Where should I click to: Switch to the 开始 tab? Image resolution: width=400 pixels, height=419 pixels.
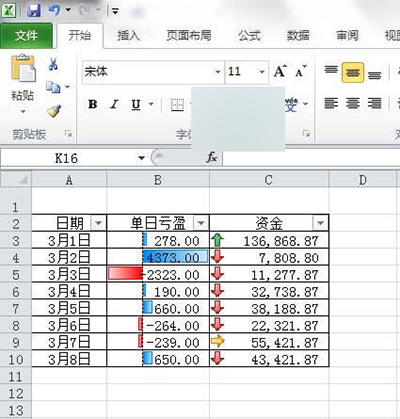coord(80,35)
